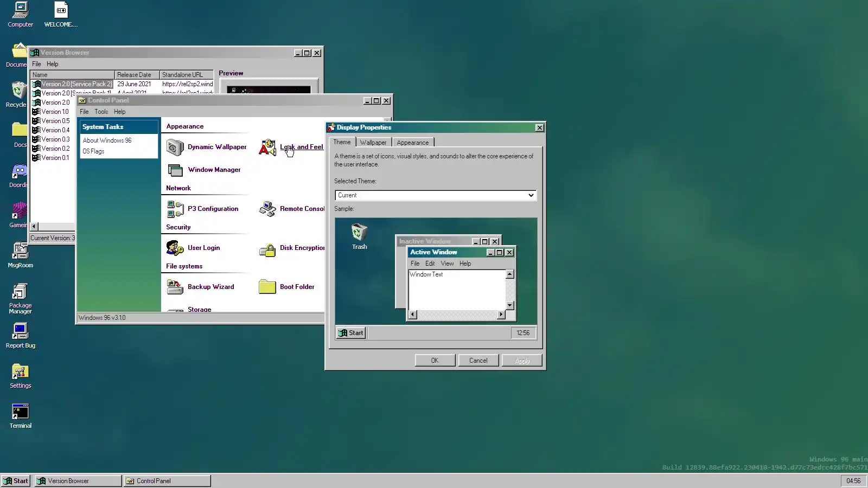Switch to Control Panel taskbar button

coord(167,481)
